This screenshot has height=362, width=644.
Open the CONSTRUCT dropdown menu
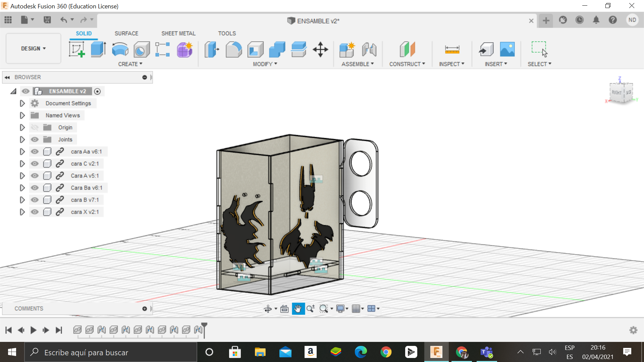pos(407,64)
